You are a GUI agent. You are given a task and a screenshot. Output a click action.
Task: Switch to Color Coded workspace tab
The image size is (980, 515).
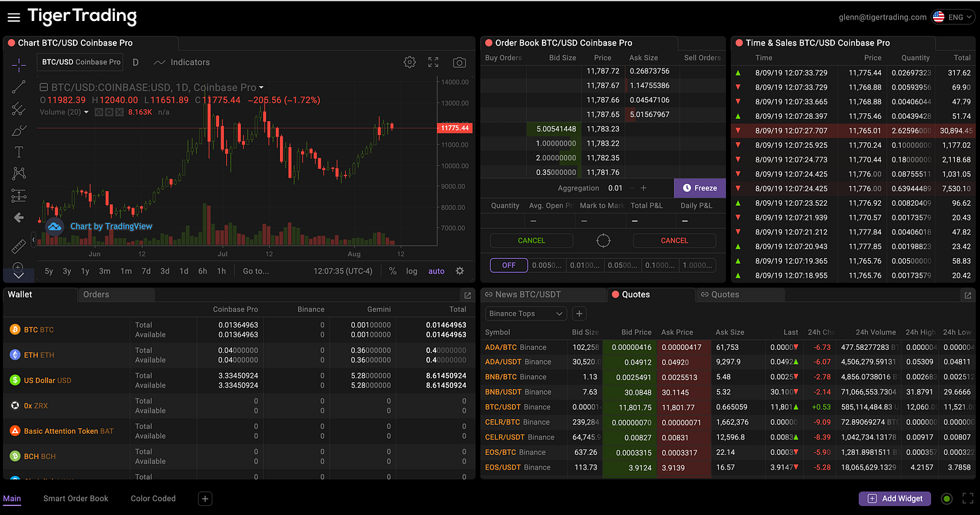point(153,499)
